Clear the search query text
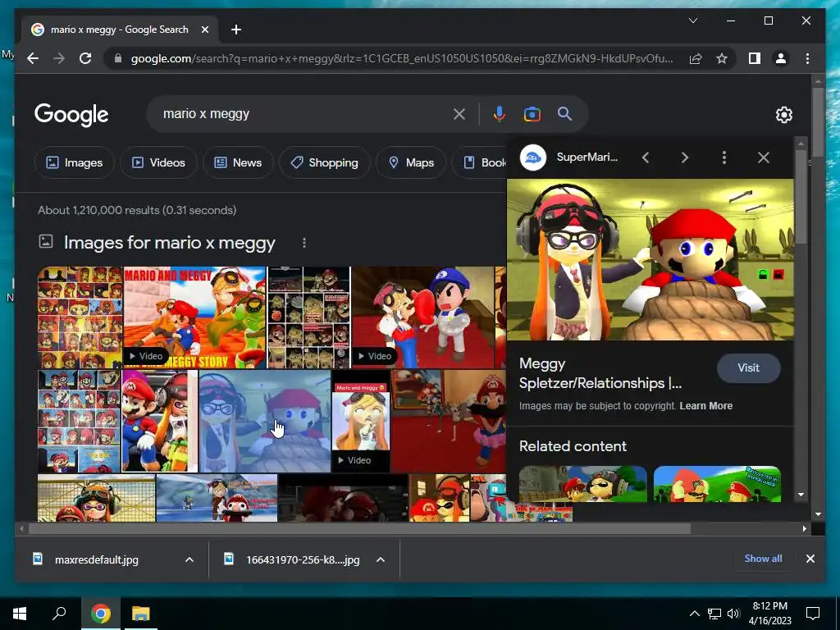 point(459,114)
